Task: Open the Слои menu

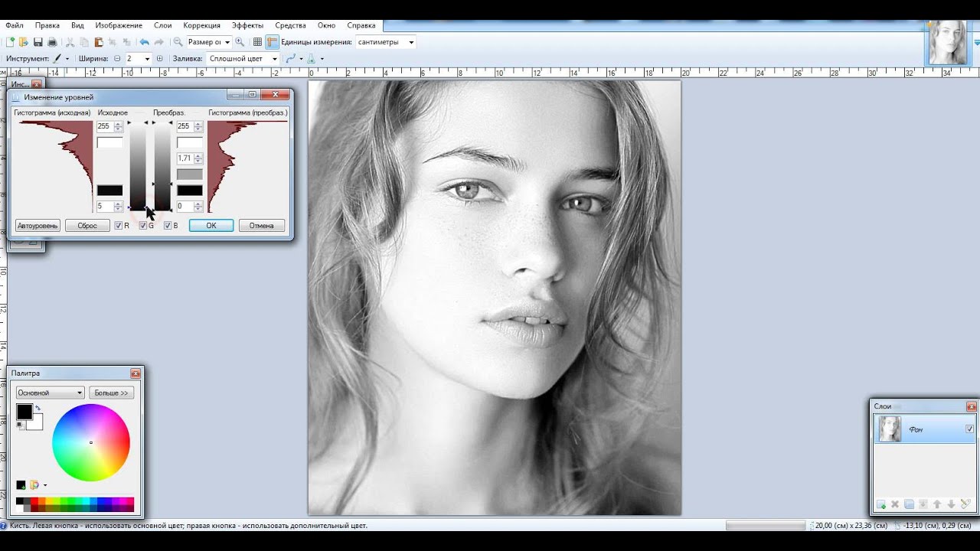Action: tap(162, 25)
